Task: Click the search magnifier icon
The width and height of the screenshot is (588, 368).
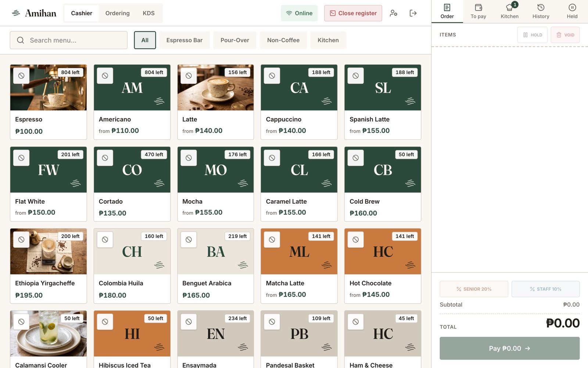Action: (21, 40)
